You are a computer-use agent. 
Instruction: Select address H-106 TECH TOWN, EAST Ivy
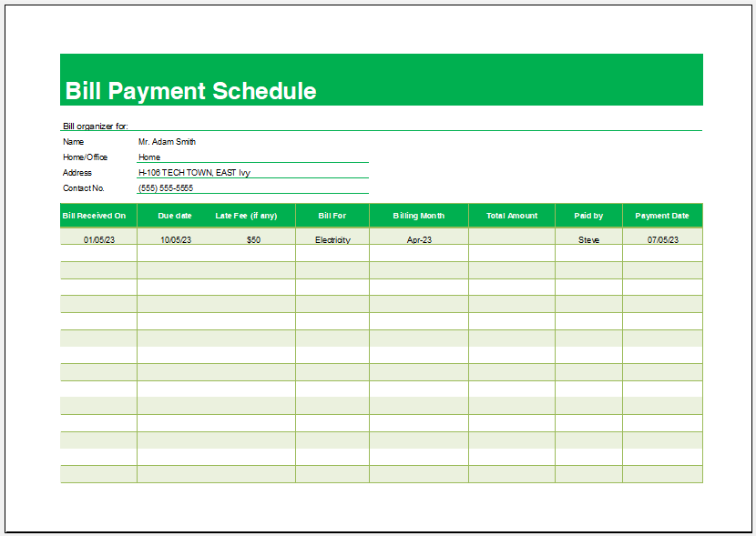[x=194, y=172]
